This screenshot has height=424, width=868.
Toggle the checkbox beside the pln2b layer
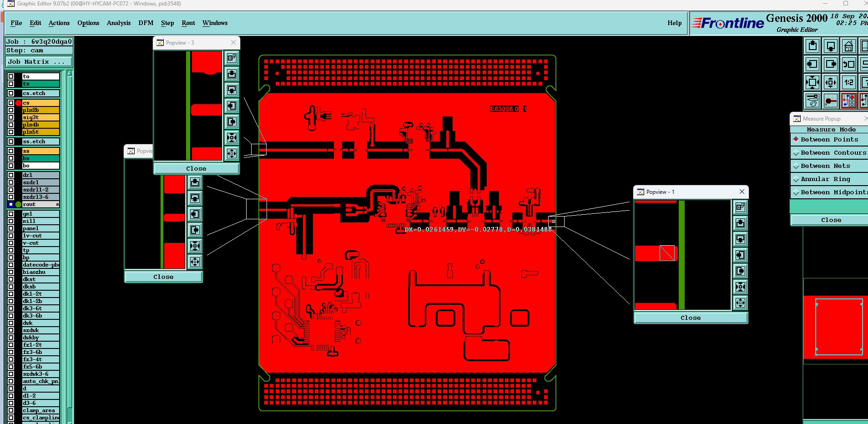(11, 110)
